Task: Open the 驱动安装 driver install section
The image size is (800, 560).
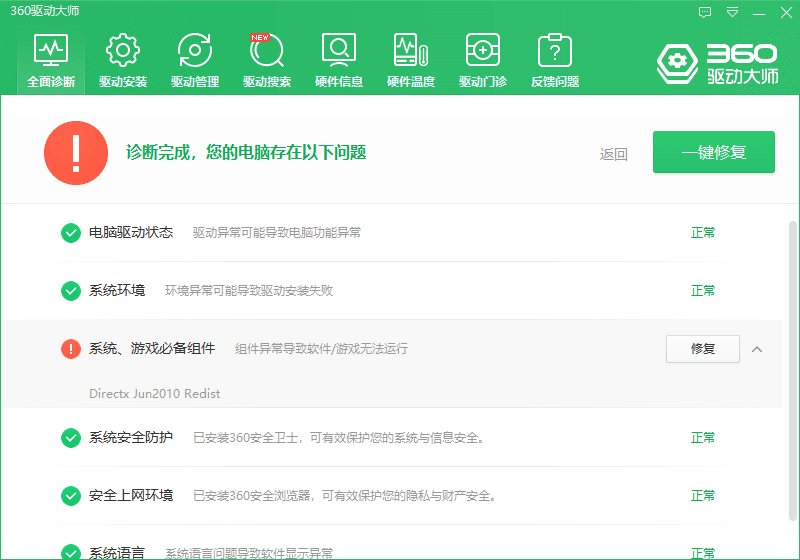Action: (123, 61)
